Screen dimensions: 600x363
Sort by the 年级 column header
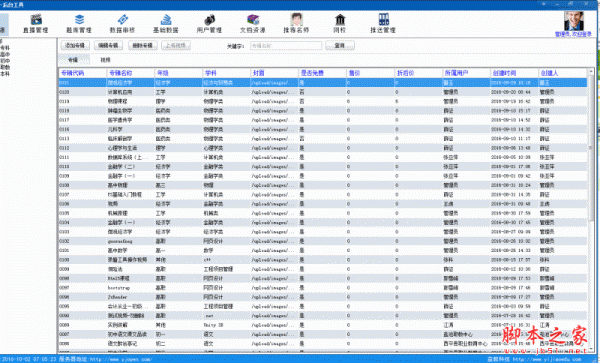point(179,73)
